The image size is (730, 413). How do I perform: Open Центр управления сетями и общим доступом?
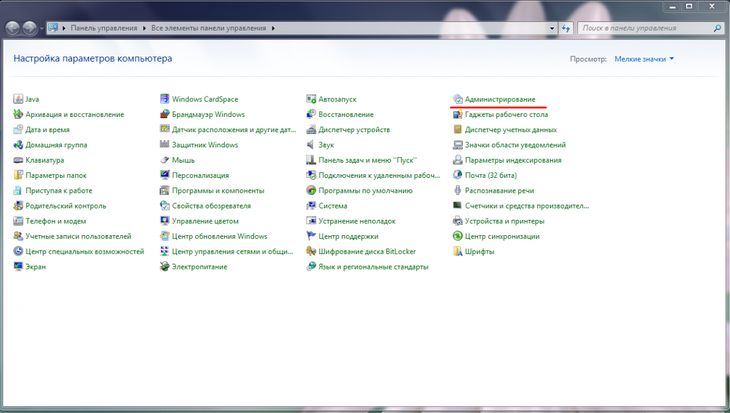pyautogui.click(x=232, y=251)
